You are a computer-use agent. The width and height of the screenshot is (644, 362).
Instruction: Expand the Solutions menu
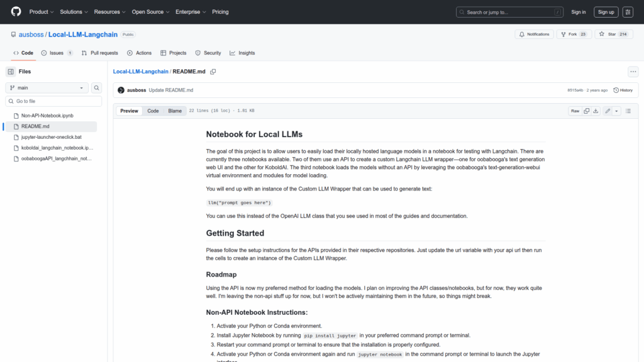(x=74, y=12)
